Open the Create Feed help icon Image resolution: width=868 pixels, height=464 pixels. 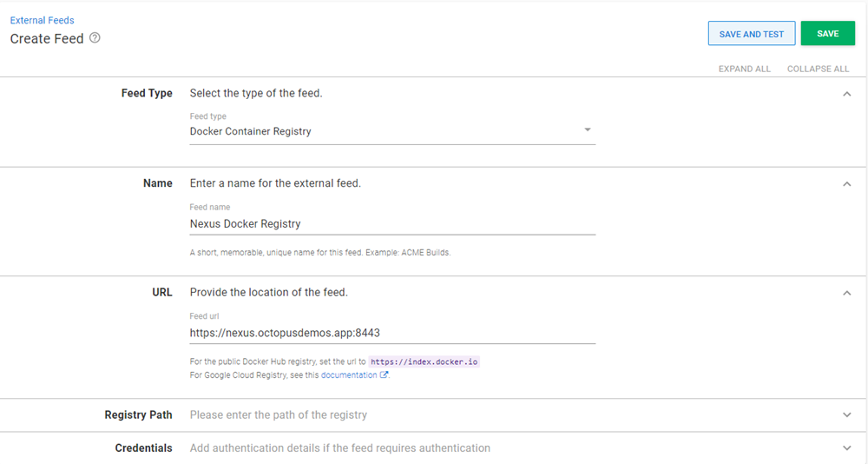pos(95,37)
